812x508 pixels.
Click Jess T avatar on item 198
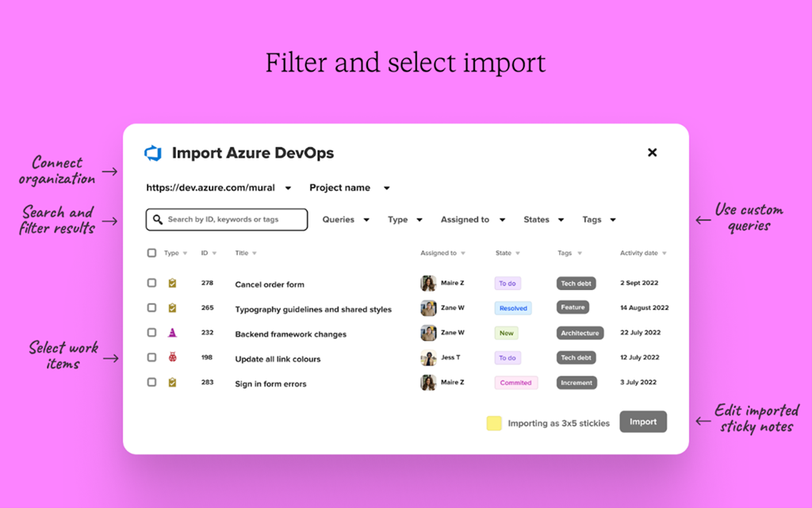[x=428, y=357]
